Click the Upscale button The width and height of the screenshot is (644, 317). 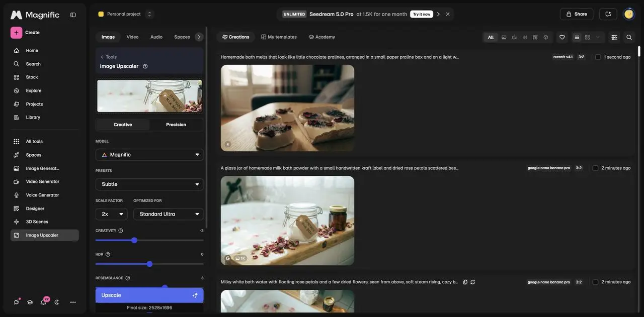[149, 295]
